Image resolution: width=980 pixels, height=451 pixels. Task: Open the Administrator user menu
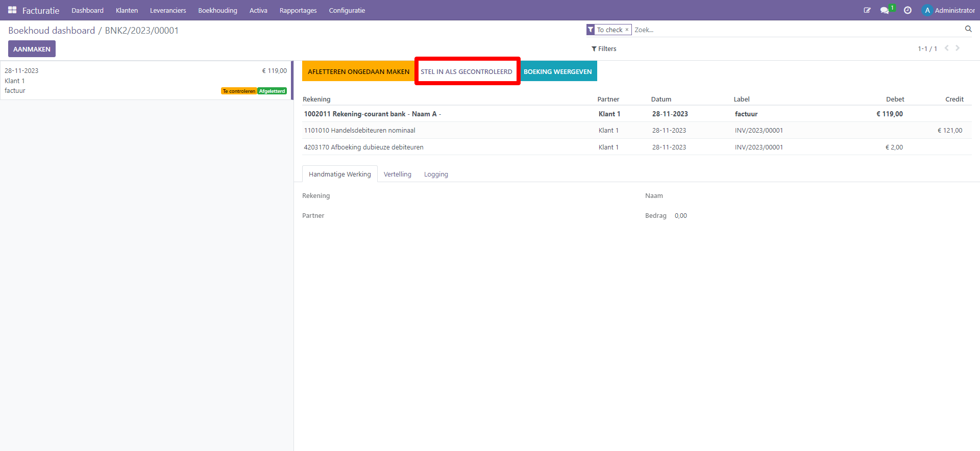[x=949, y=10]
